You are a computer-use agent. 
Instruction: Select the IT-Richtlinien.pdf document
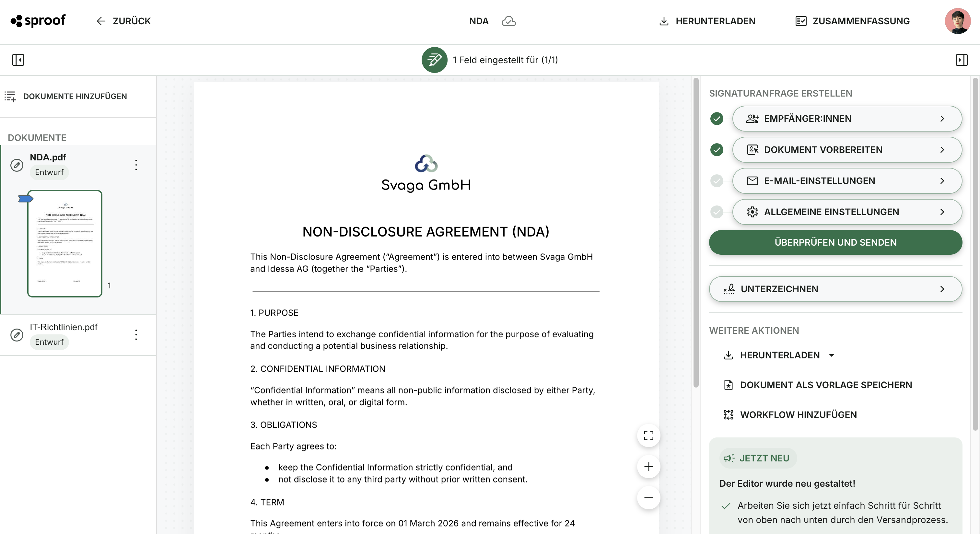[78, 335]
